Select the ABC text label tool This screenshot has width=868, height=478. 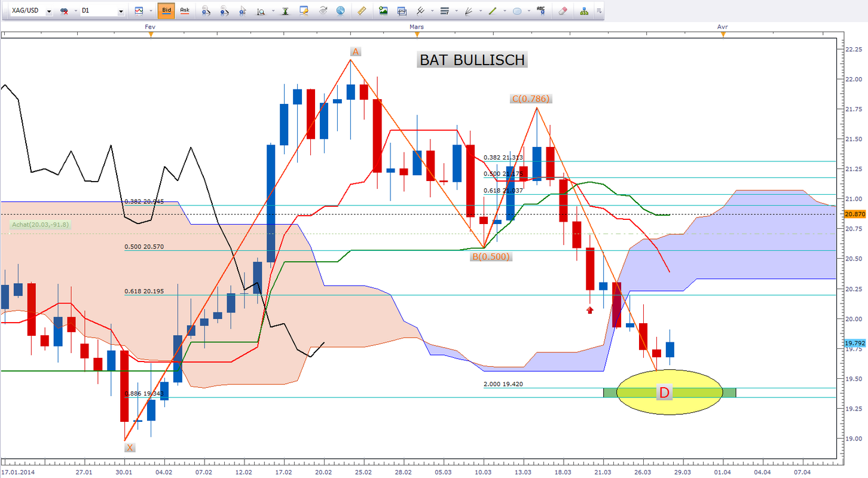click(541, 11)
